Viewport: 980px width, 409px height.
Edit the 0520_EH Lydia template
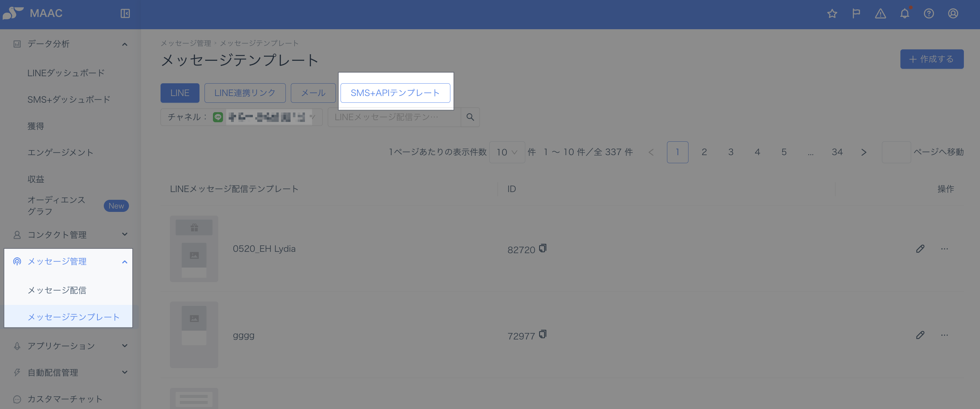point(920,249)
